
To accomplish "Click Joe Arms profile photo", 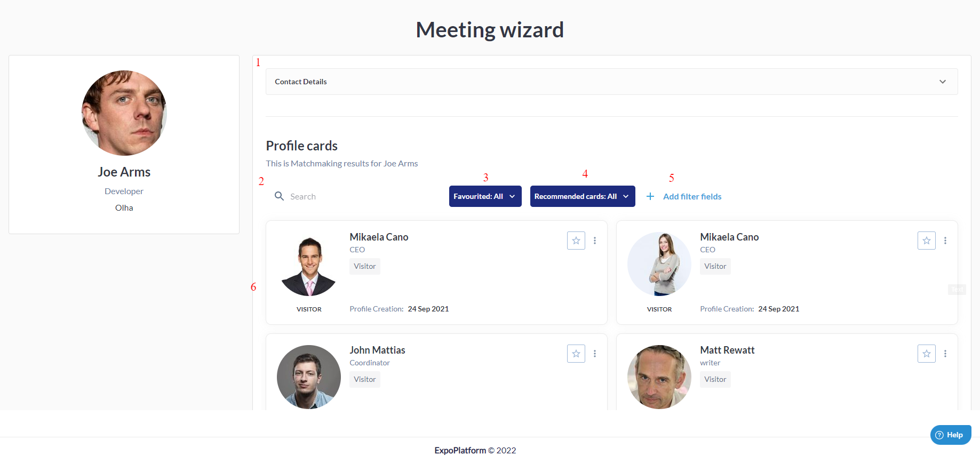I will (x=124, y=113).
